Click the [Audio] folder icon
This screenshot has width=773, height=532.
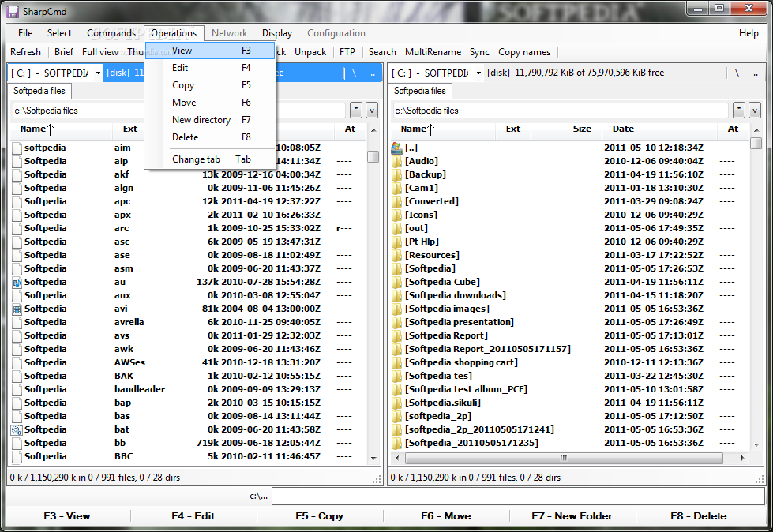click(x=397, y=161)
